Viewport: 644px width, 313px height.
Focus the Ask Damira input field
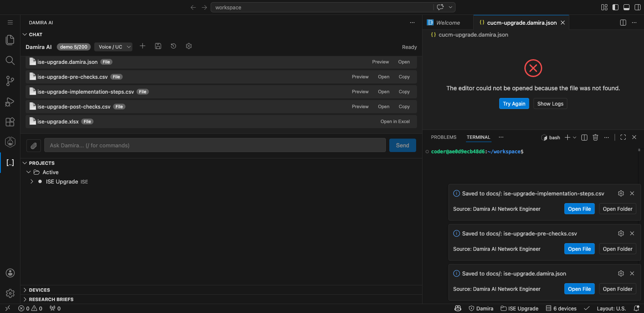click(x=215, y=145)
